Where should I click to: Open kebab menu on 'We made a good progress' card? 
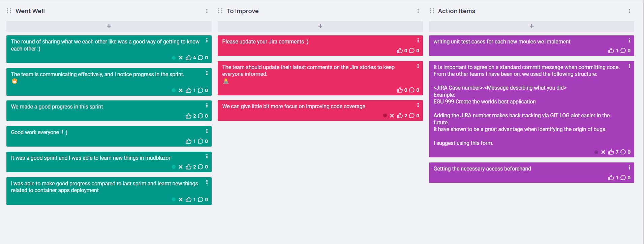[207, 105]
